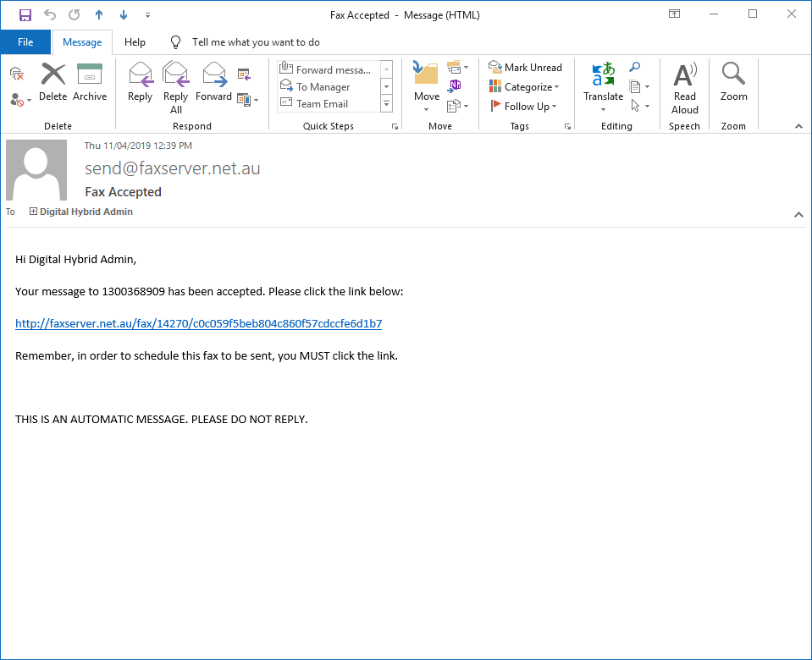Click the Find magnifier icon
Image resolution: width=812 pixels, height=660 pixels.
pyautogui.click(x=635, y=67)
